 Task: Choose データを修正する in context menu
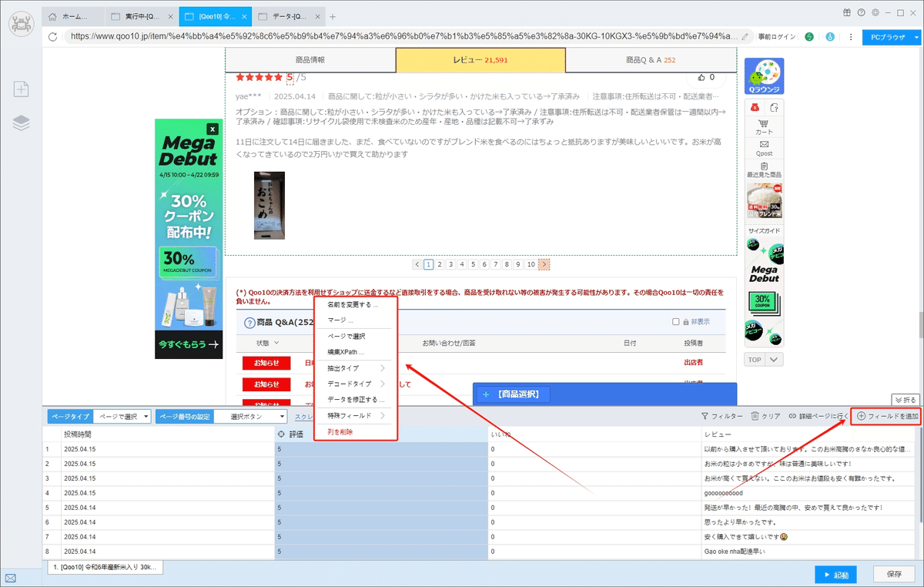(x=356, y=399)
